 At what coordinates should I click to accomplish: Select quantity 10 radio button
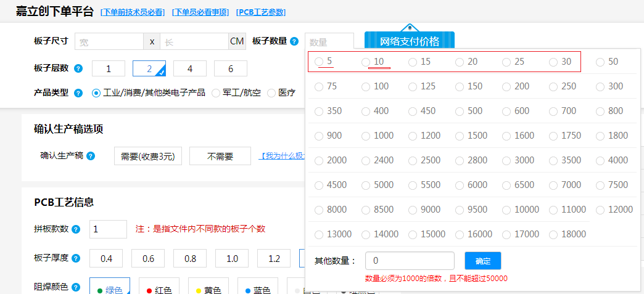click(x=366, y=62)
